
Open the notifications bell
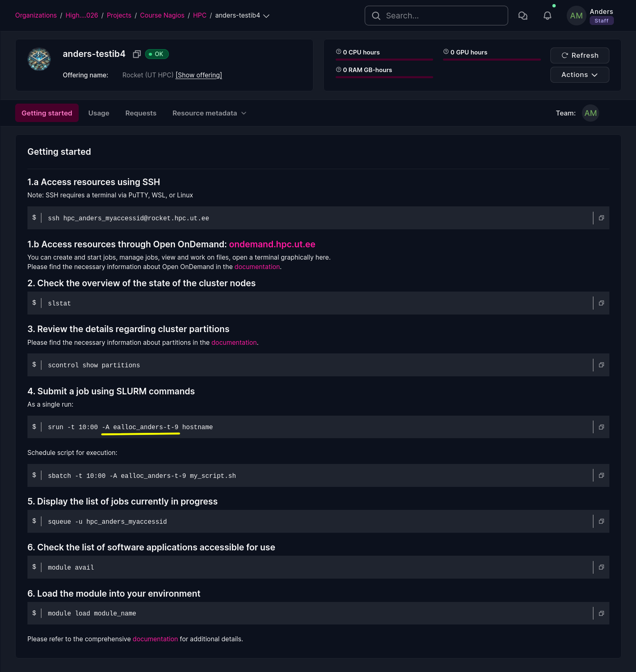tap(547, 16)
